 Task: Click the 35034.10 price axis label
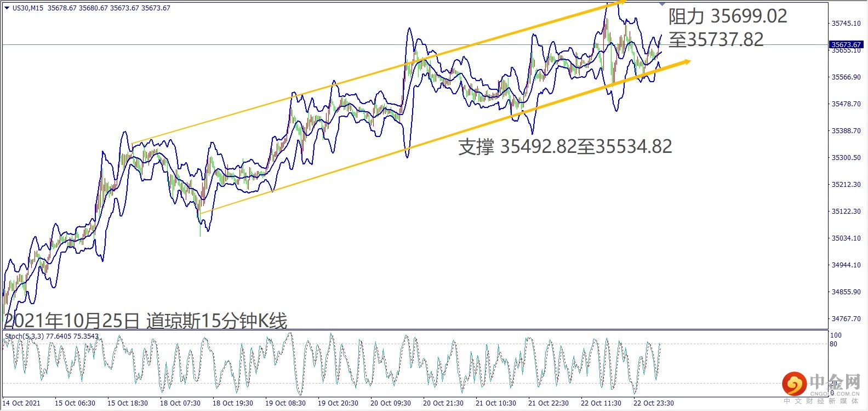click(846, 238)
